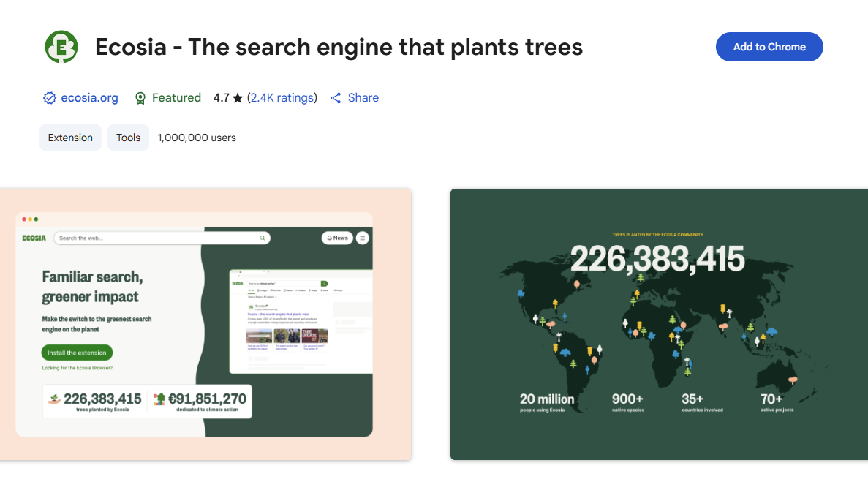The width and height of the screenshot is (868, 482).
Task: Click the Looking for the Ecosia Browser link
Action: 78,368
